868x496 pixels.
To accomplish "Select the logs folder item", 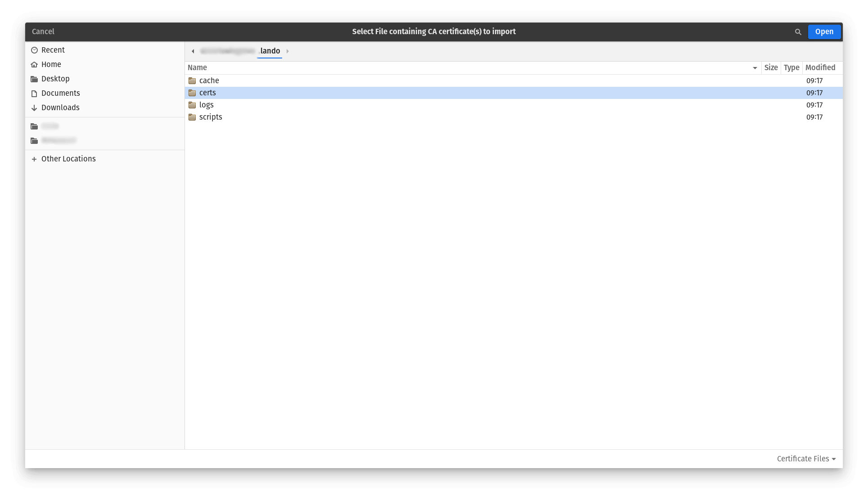I will [x=206, y=104].
